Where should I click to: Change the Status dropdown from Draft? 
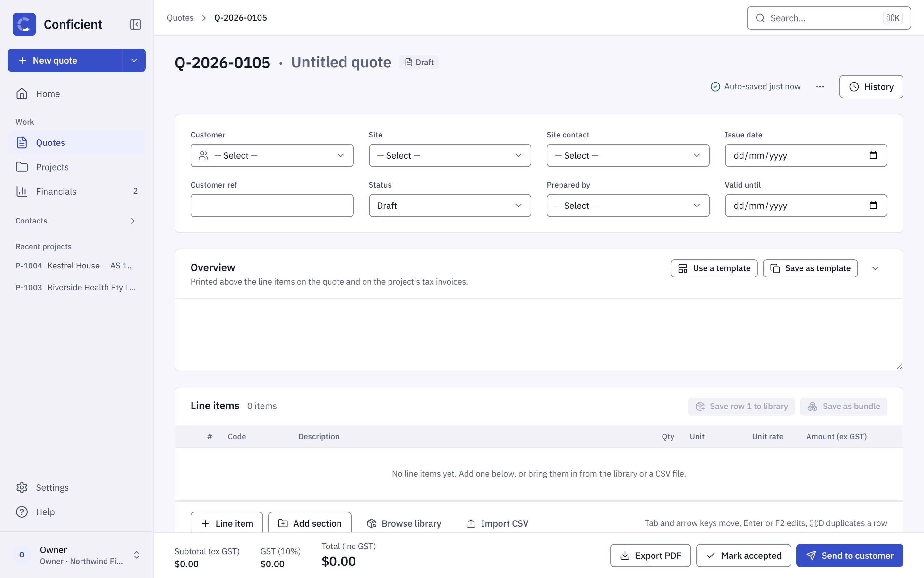(x=450, y=206)
